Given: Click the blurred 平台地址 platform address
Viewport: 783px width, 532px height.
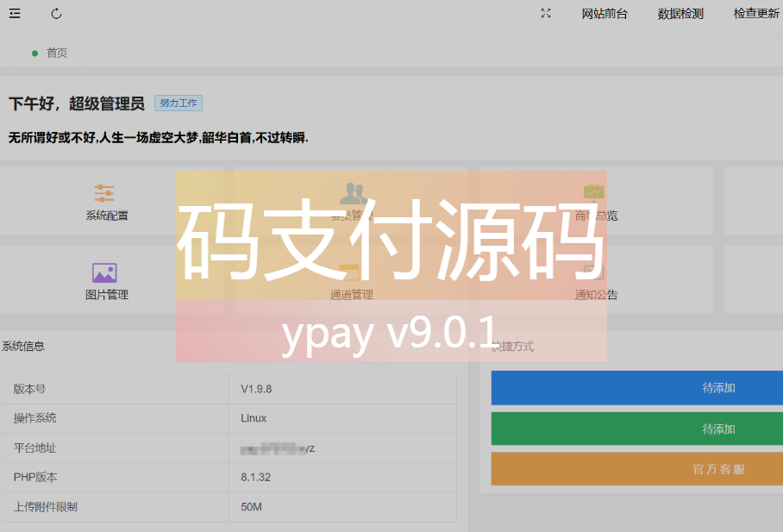Looking at the screenshot, I should (x=276, y=448).
